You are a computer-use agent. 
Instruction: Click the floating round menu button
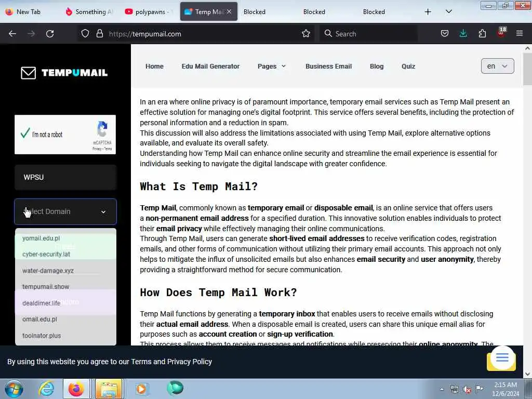pyautogui.click(x=502, y=357)
